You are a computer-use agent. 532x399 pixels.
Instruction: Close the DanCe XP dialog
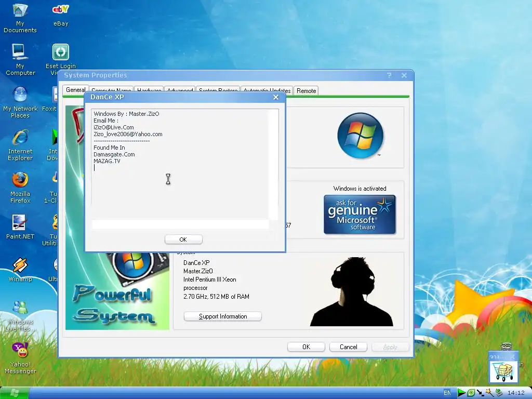(x=276, y=97)
